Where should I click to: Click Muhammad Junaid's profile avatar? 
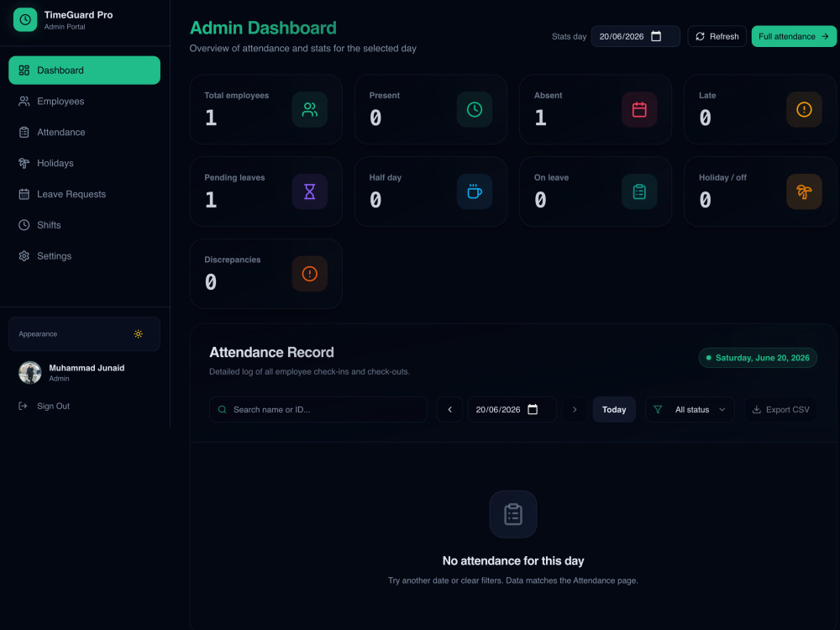pos(30,372)
